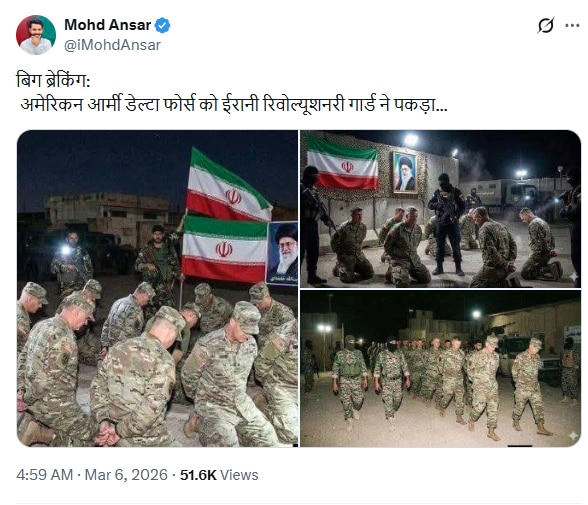Click the Hindi tweet text body
Image resolution: width=588 pixels, height=505 pixels.
232,93
